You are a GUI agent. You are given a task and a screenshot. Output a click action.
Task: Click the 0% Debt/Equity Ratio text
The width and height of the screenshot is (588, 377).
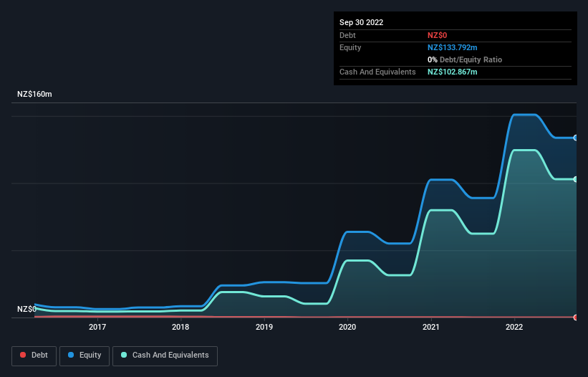(465, 59)
